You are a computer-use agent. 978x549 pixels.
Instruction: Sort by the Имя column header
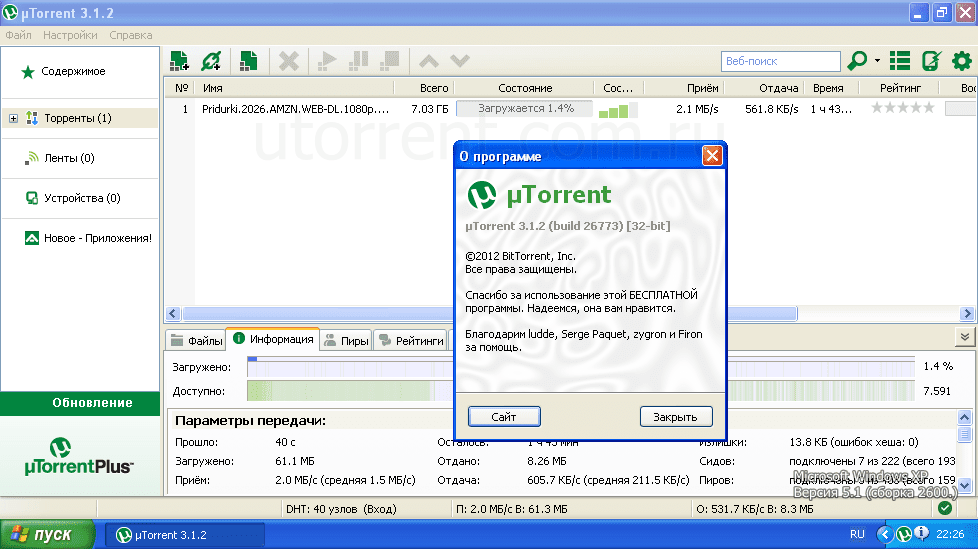[294, 88]
